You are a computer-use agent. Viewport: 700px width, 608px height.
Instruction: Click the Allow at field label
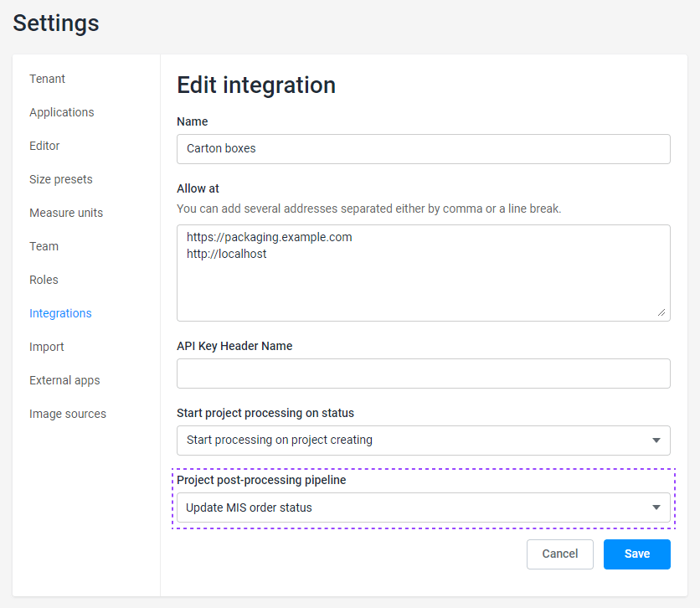pyautogui.click(x=198, y=188)
